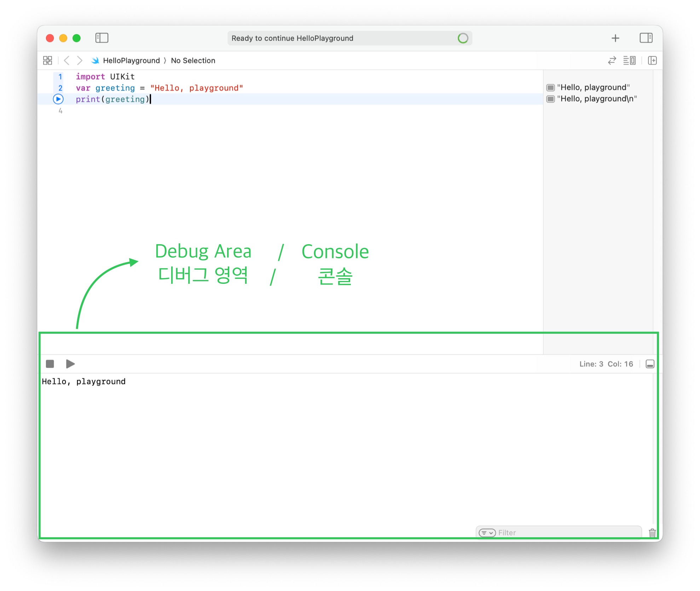Go back with the left chevron

66,61
